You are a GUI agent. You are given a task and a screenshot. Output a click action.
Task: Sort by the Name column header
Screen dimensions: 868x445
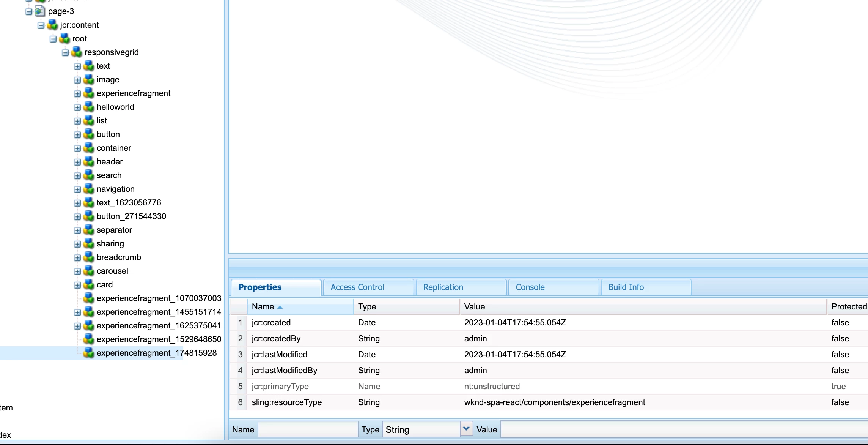[263, 307]
